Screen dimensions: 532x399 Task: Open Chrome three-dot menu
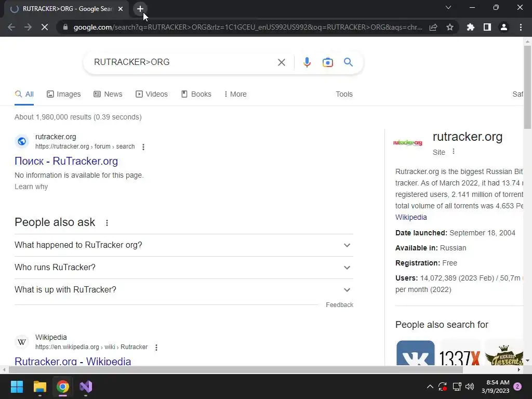pyautogui.click(x=521, y=27)
